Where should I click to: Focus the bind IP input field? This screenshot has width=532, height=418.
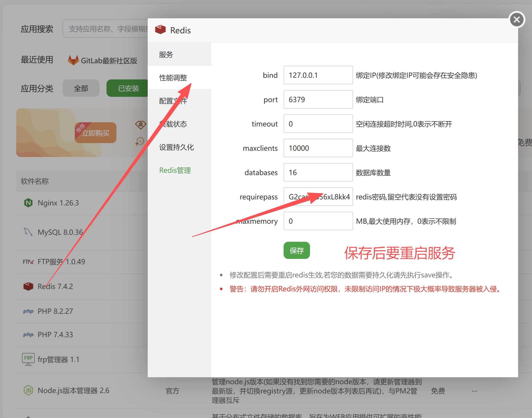(318, 75)
